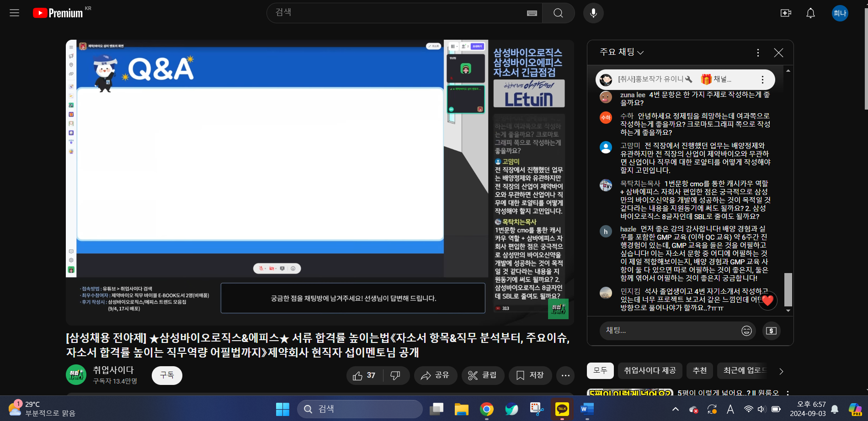Select the 추천 filter chip
Viewport: 868px width, 421px height.
click(x=700, y=371)
